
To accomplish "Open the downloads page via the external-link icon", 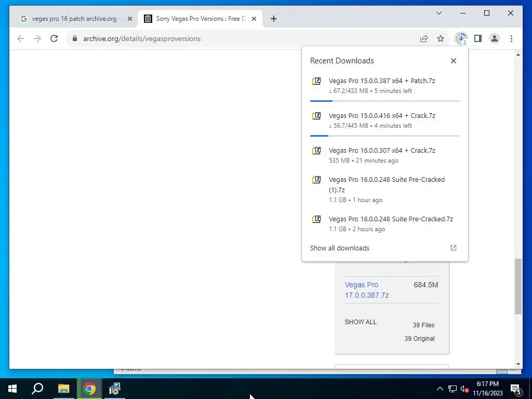I will click(453, 248).
